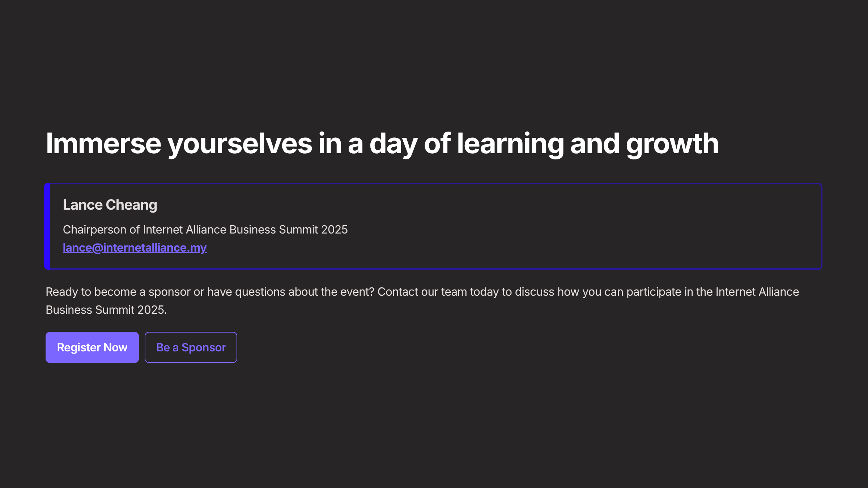The width and height of the screenshot is (868, 488).
Task: Click the blue accent bar on the contact card
Action: pos(47,226)
